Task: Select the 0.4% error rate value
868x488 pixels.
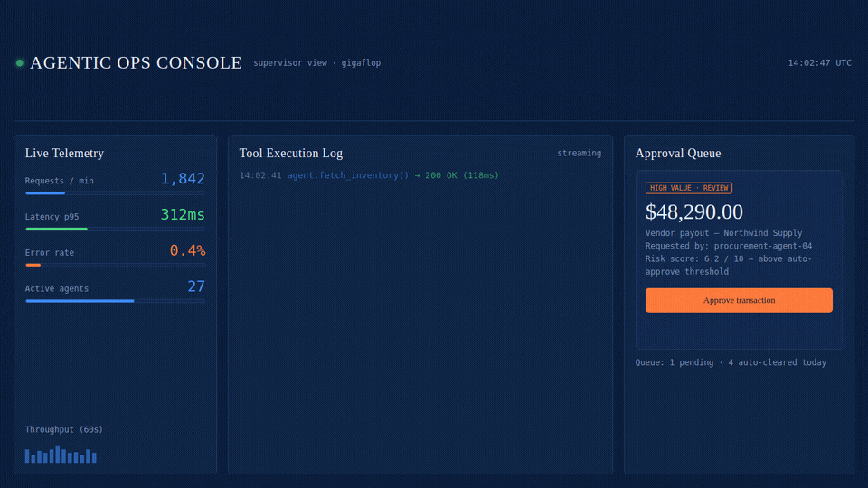Action: [x=188, y=250]
